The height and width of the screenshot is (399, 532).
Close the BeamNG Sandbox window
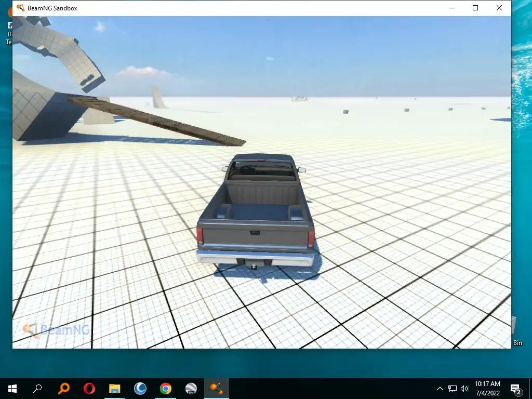[499, 8]
